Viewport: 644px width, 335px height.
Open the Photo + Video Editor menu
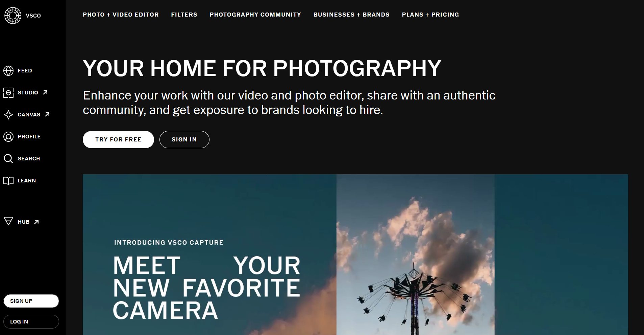click(121, 15)
